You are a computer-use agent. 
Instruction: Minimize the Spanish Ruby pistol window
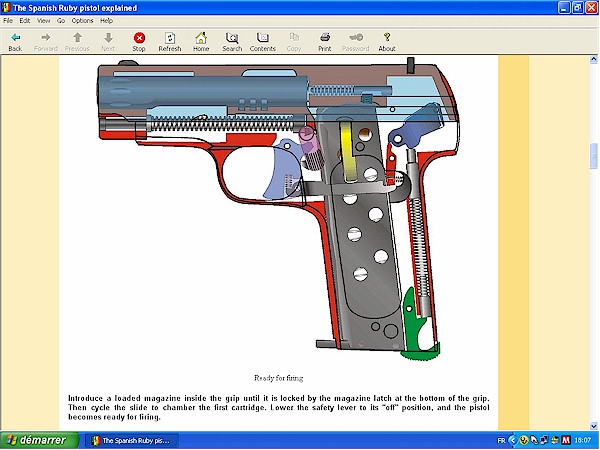click(564, 8)
